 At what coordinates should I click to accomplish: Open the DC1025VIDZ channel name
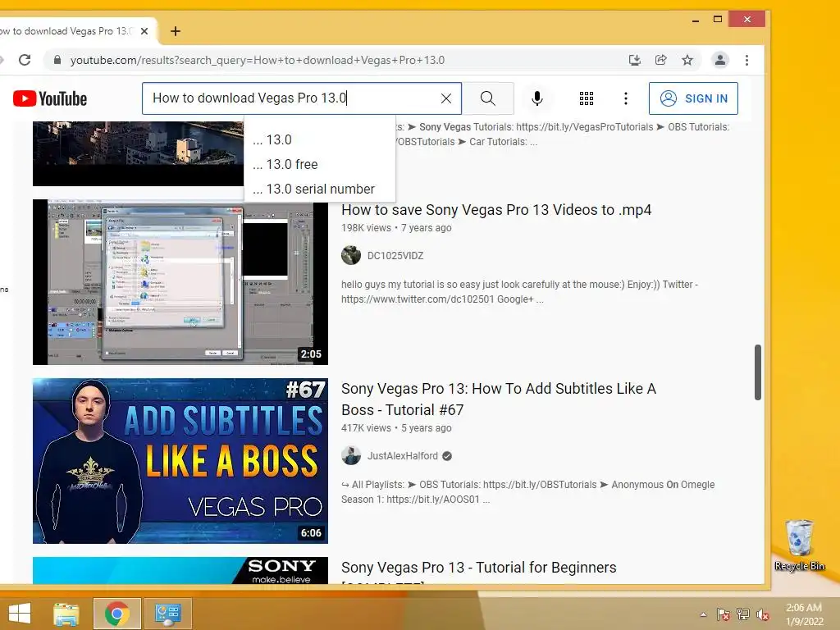click(395, 256)
